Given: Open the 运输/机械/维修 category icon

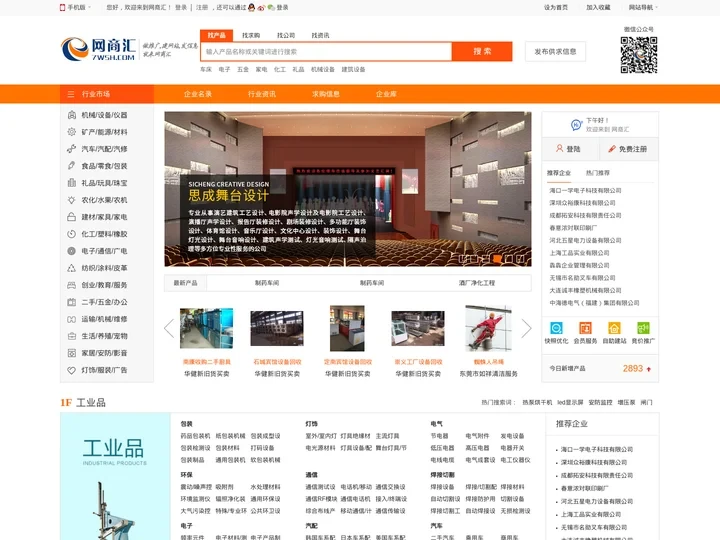Looking at the screenshot, I should click(72, 319).
